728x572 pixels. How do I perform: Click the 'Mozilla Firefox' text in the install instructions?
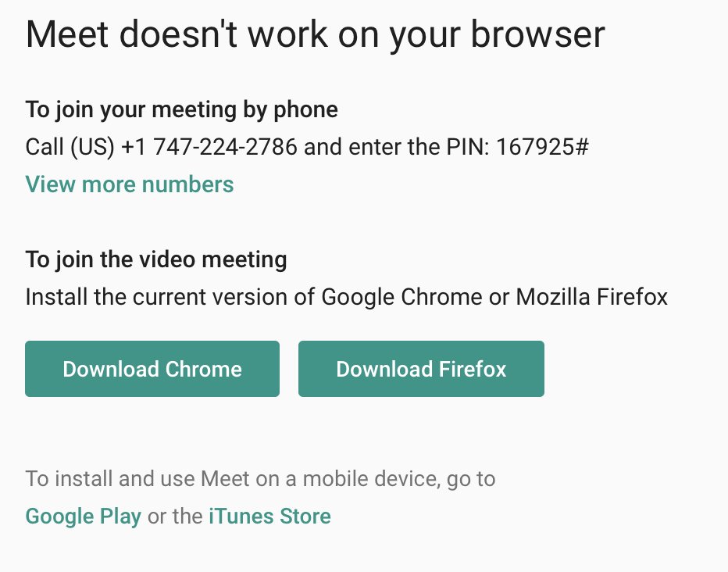point(591,297)
